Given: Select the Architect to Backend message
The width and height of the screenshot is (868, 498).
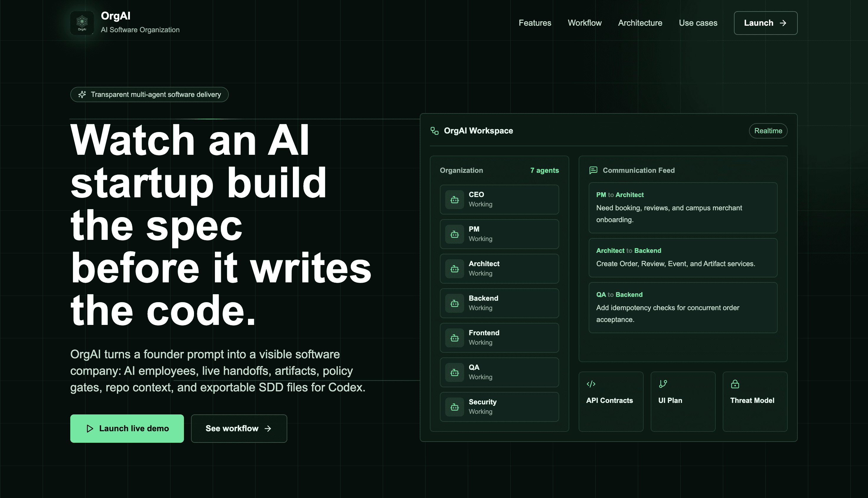Looking at the screenshot, I should pyautogui.click(x=683, y=258).
